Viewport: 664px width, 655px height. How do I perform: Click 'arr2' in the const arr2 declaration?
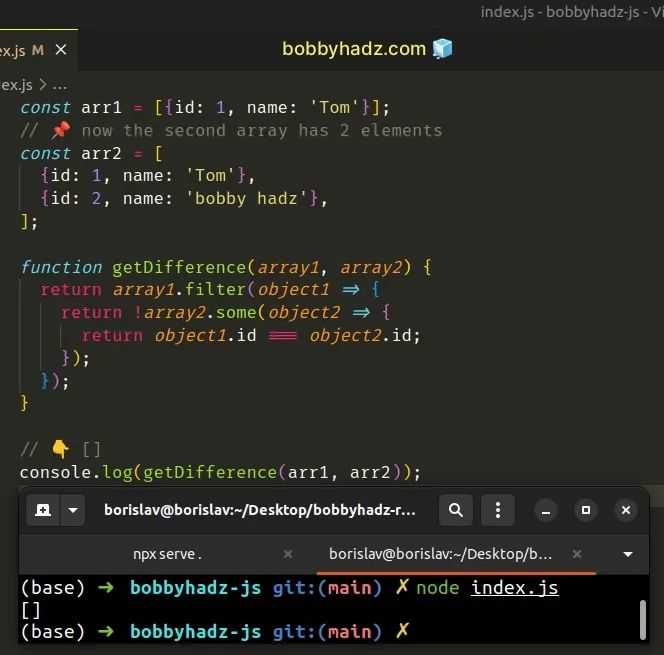pos(101,154)
